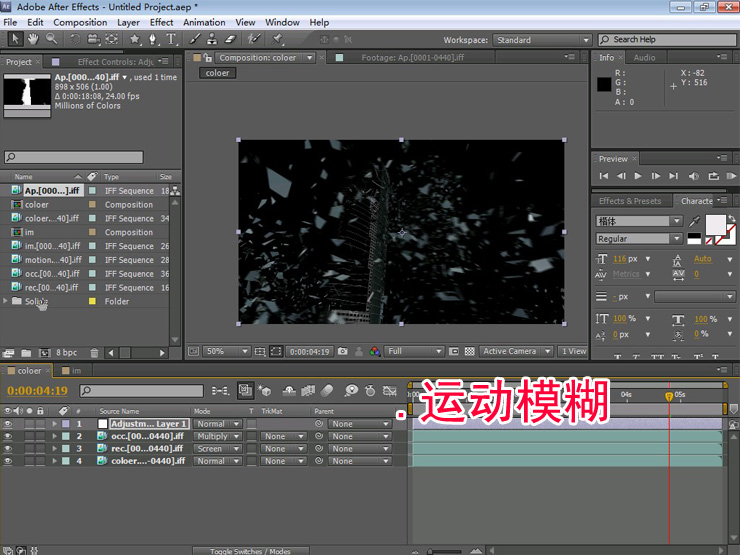Open the Composition menu

pyautogui.click(x=79, y=22)
